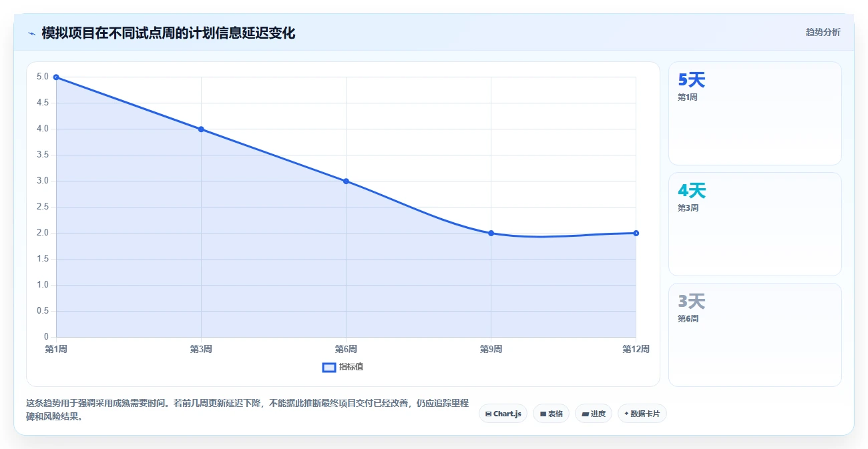The image size is (868, 449).
Task: Click the 第12周 data point at 2.0
Action: click(636, 234)
